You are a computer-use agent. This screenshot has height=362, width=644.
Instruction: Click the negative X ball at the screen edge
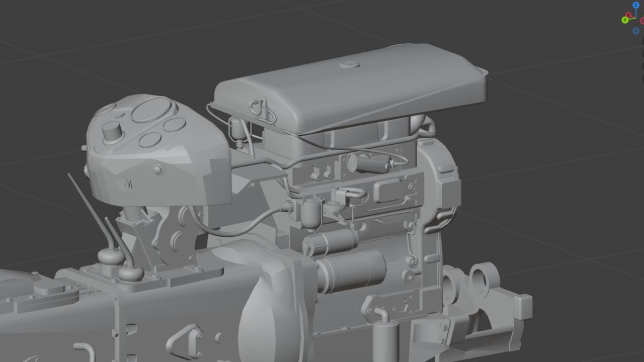pos(642,20)
